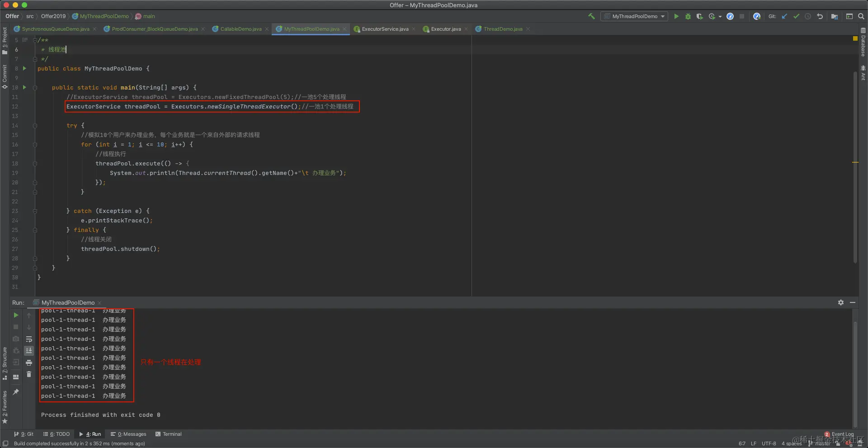Click the src breadcrumb in navigation bar
Viewport: 868px width, 448px height.
click(30, 16)
